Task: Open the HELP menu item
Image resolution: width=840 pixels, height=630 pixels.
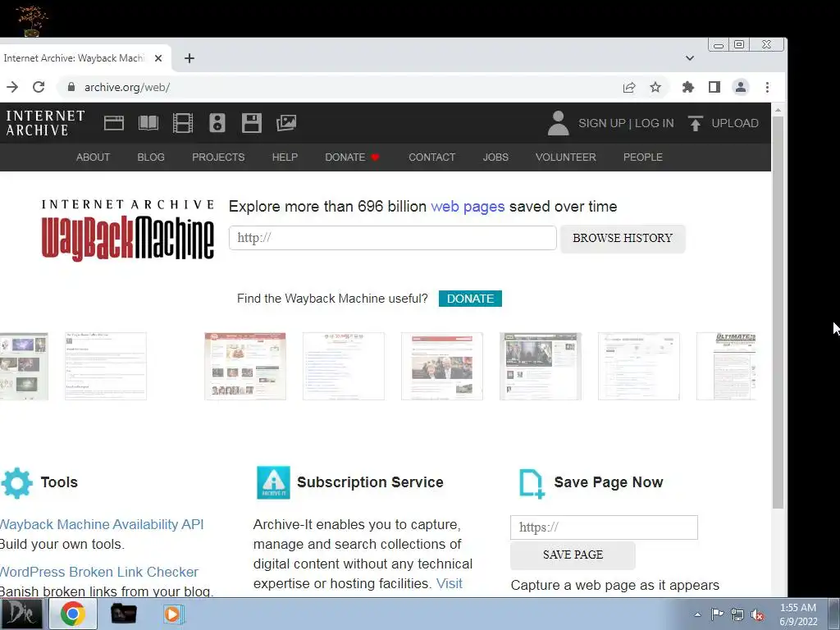Action: click(x=285, y=157)
